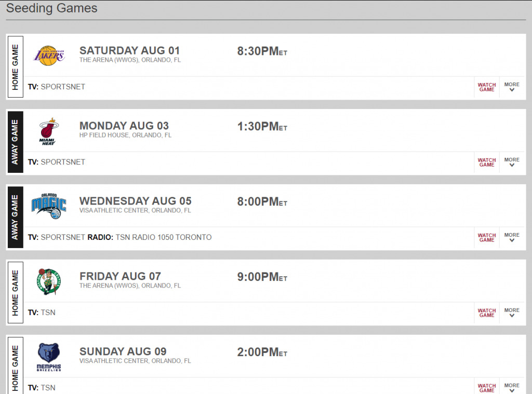Click the Boston Celtics logo
The height and width of the screenshot is (394, 532).
coord(49,281)
